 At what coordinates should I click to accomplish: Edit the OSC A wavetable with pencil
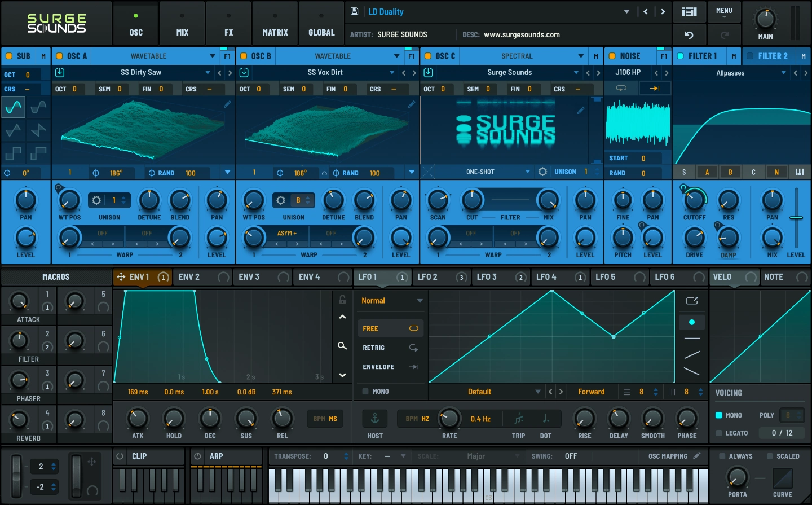(x=227, y=104)
